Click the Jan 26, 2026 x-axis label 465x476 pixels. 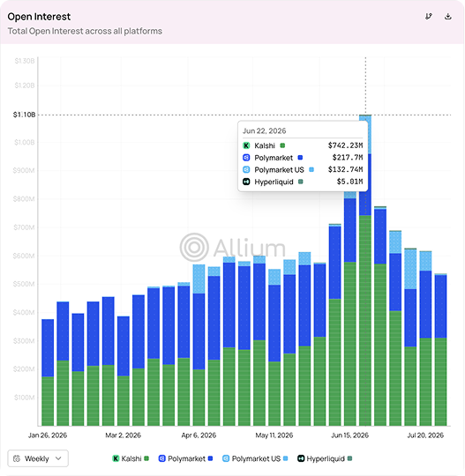coord(48,435)
